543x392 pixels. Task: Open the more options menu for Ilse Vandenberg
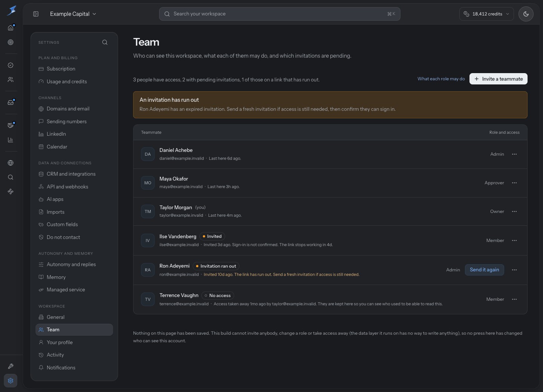[514, 240]
